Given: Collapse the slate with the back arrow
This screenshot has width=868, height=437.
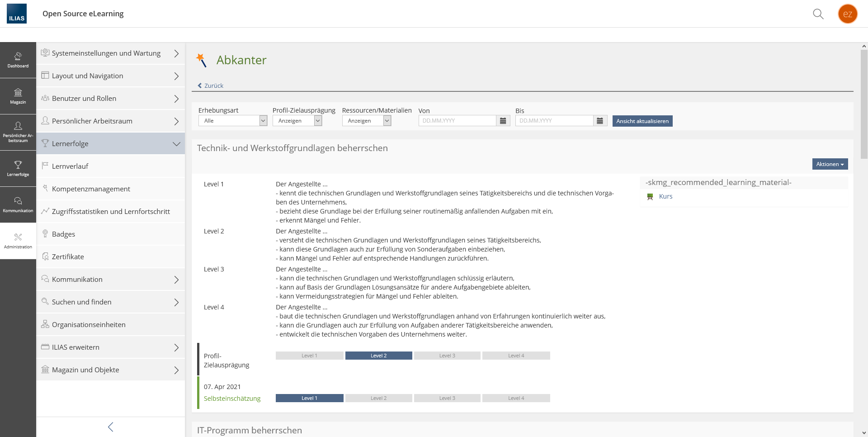Looking at the screenshot, I should click(110, 427).
